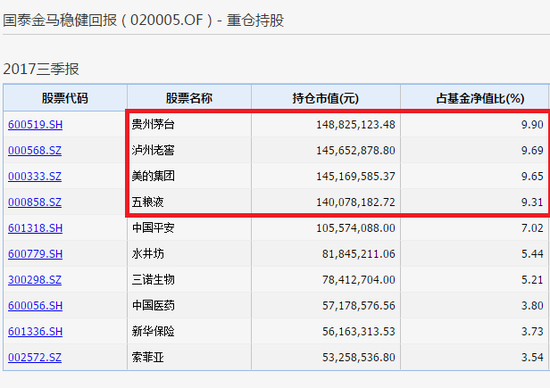550x388 pixels.
Task: Select the 新华保险 stock name cell
Action: (189, 332)
